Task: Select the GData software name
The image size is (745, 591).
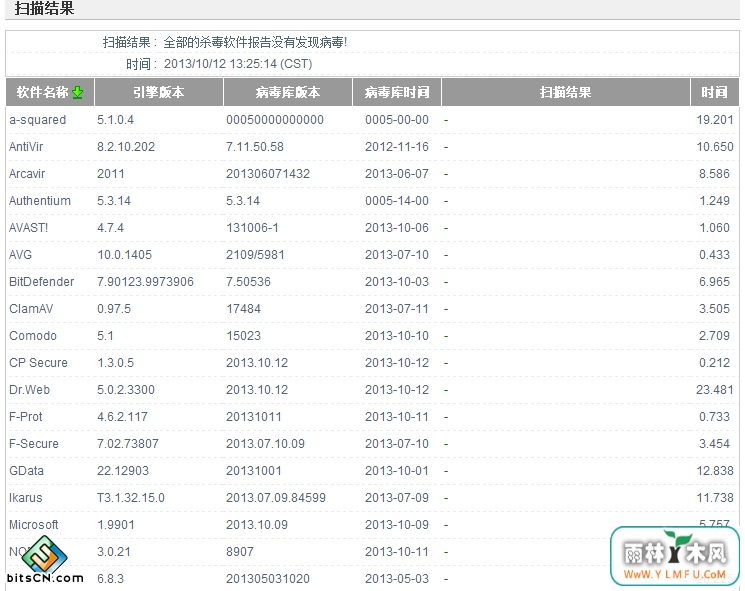Action: pos(27,471)
